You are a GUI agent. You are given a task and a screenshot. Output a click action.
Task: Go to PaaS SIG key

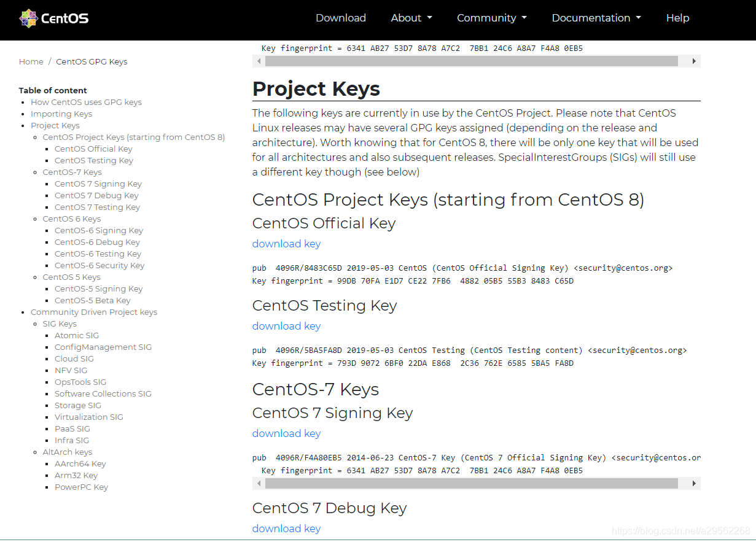[72, 429]
